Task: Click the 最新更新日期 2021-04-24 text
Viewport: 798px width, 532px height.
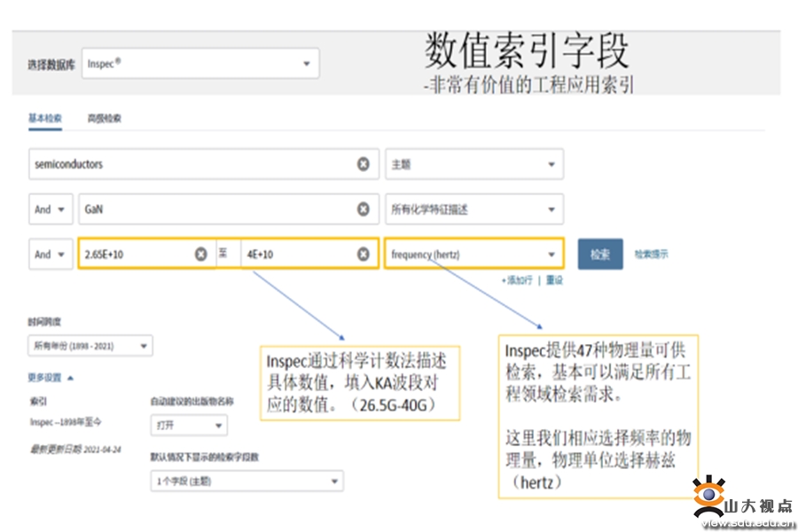Action: click(75, 449)
